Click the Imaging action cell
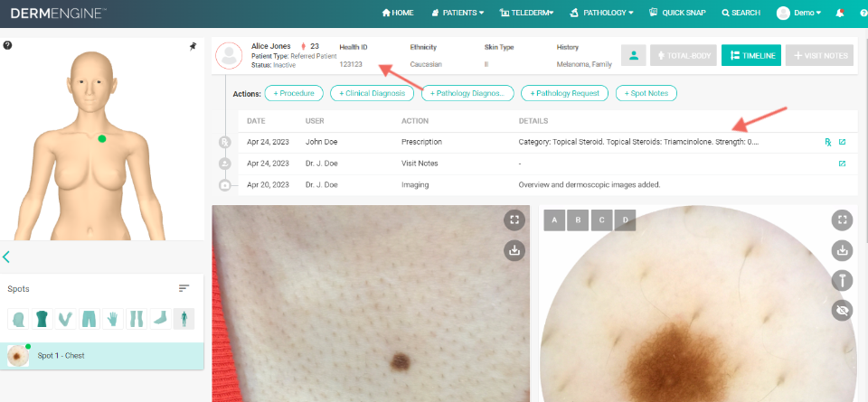 (x=415, y=185)
